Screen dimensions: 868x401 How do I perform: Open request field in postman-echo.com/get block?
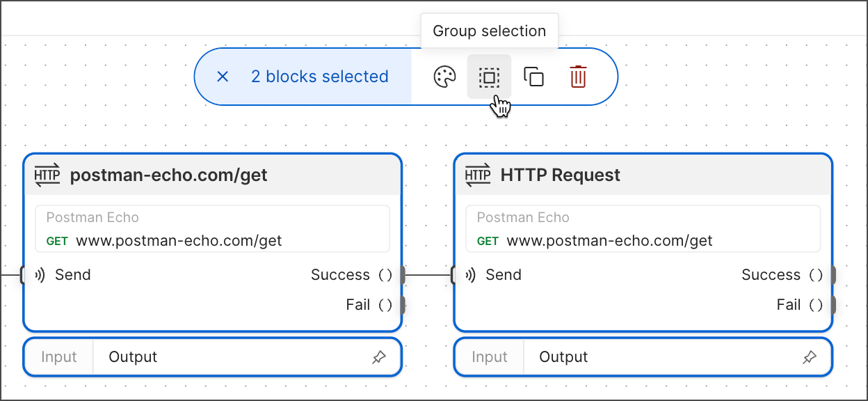[x=212, y=229]
